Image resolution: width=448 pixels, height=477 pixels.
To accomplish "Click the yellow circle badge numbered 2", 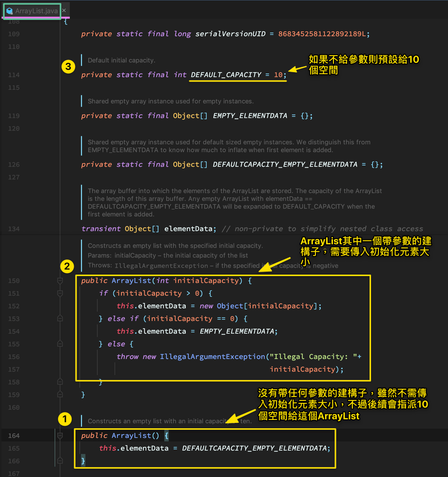I will coord(66,266).
